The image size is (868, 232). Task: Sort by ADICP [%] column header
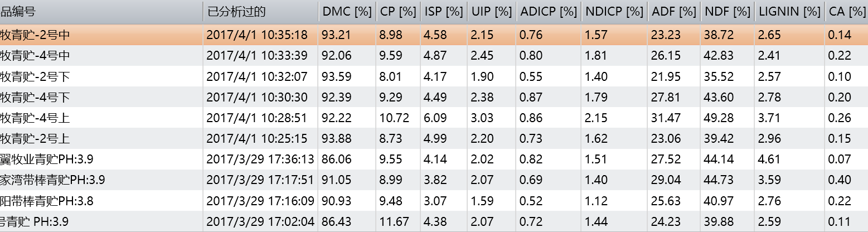point(548,12)
